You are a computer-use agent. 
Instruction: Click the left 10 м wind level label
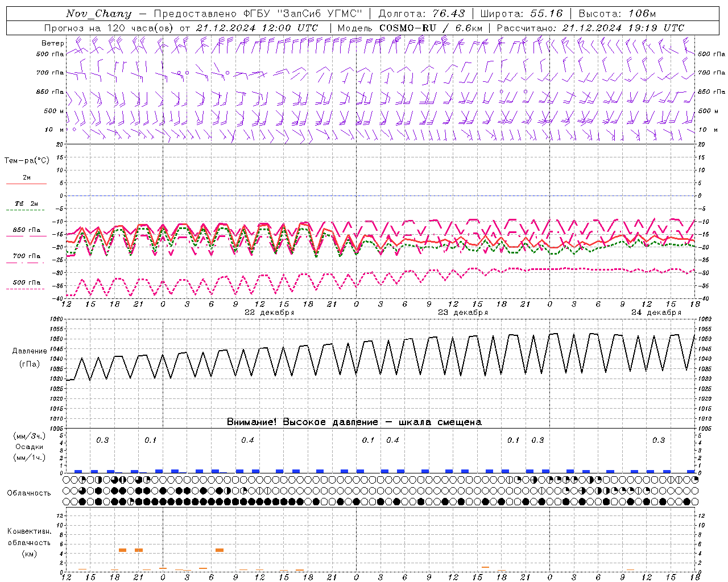pyautogui.click(x=54, y=130)
